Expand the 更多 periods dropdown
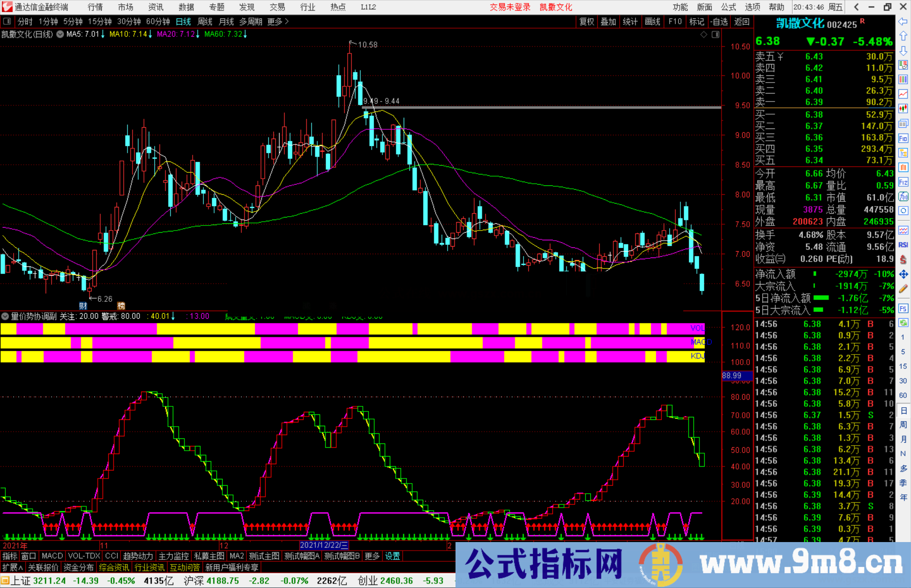 pyautogui.click(x=275, y=21)
